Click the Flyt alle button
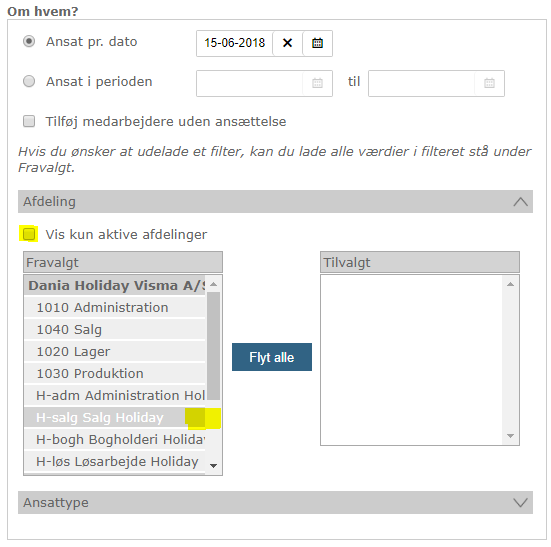The height and width of the screenshot is (547, 551). tap(272, 357)
